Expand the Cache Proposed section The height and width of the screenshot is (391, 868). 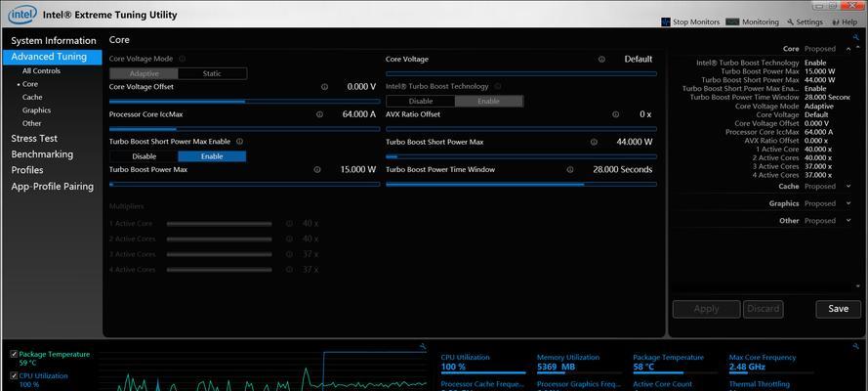click(x=848, y=187)
